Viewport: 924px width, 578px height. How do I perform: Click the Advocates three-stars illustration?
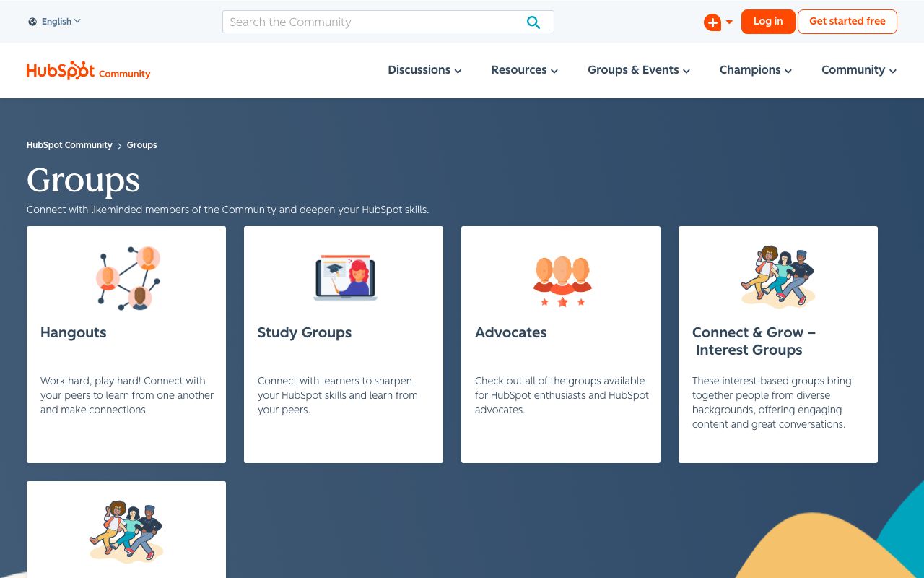tap(562, 282)
